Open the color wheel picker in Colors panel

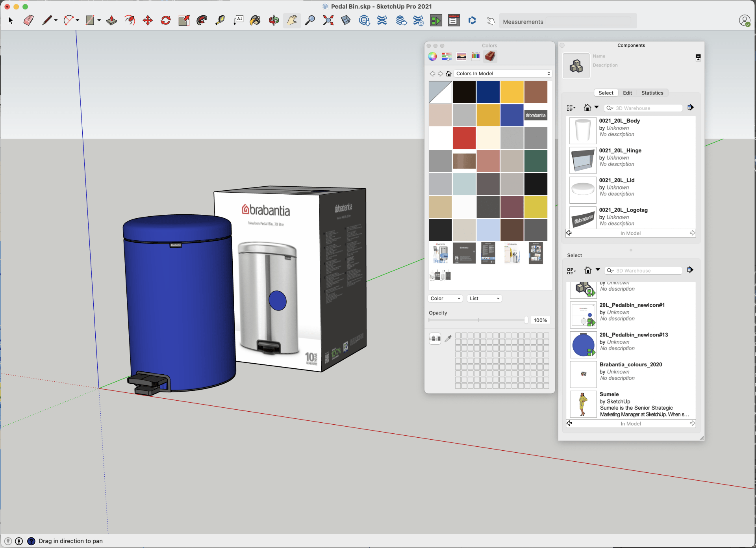pos(432,56)
